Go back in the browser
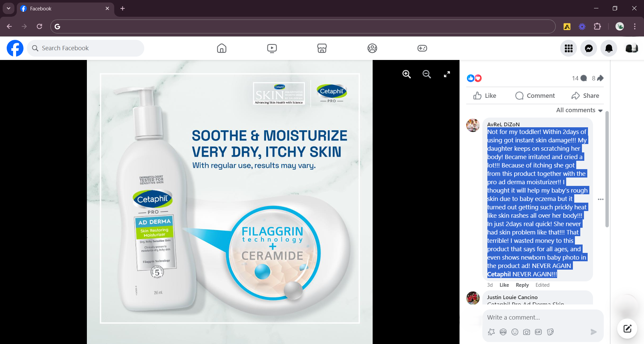This screenshot has width=644, height=344. 9,26
